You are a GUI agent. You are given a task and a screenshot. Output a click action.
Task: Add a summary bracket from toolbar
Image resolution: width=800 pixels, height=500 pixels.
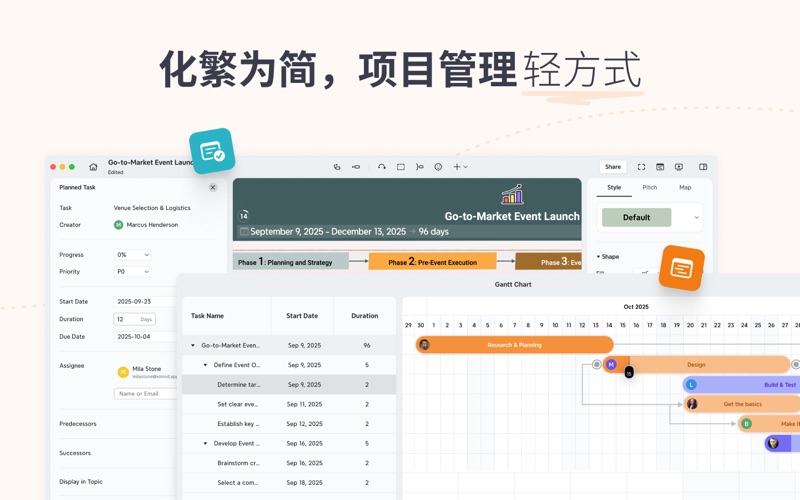pyautogui.click(x=419, y=167)
